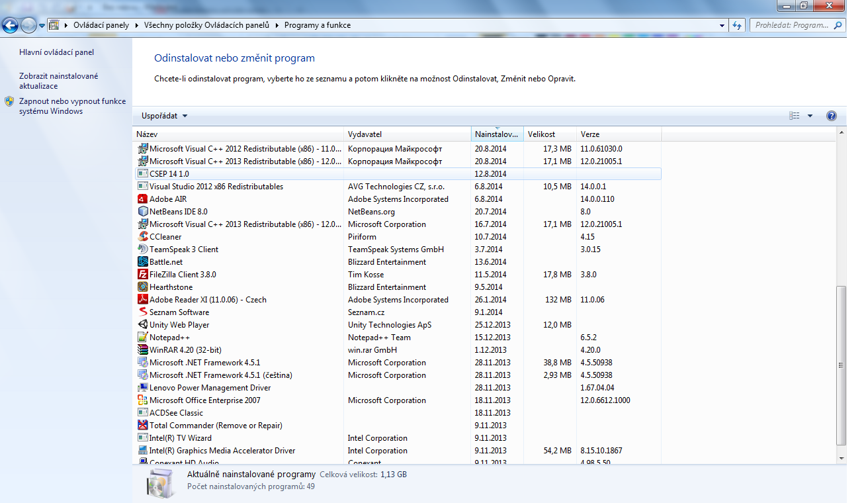
Task: Click the Total Commander icon
Action: click(142, 426)
